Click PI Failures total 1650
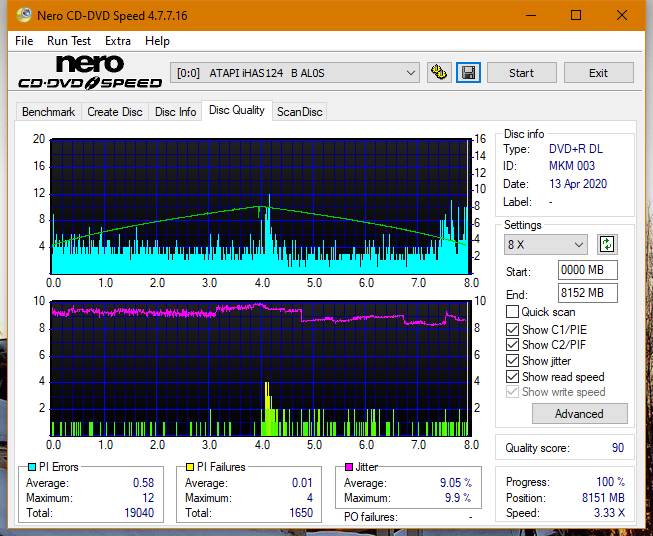This screenshot has width=653, height=536. click(301, 513)
